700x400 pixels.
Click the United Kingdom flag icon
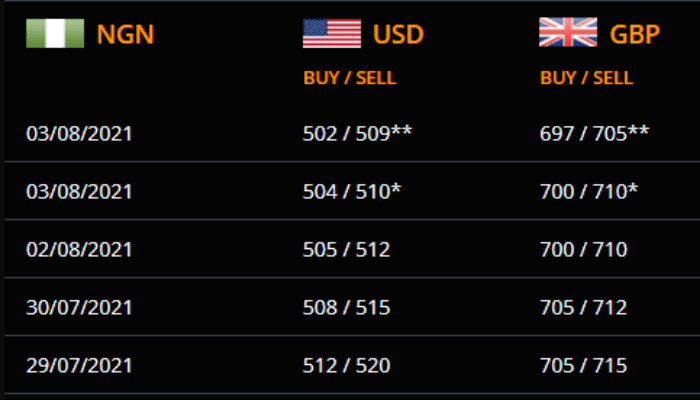(568, 34)
